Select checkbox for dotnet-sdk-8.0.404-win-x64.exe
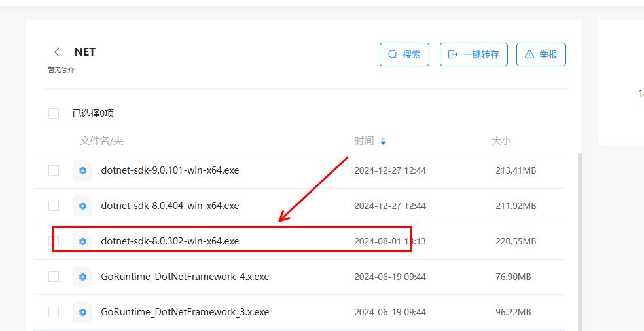 54,206
